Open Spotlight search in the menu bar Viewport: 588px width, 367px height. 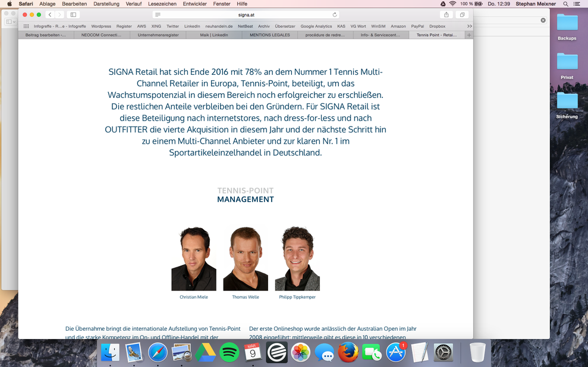[565, 4]
